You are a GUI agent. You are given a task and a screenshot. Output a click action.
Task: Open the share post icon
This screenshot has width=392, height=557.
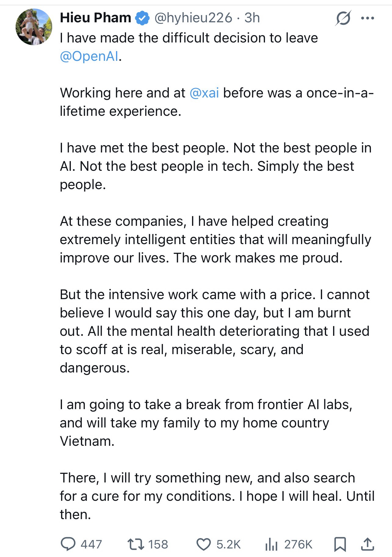(367, 544)
